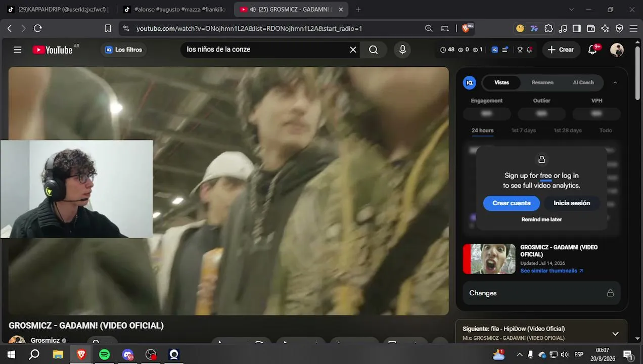Select the 1st 28 days range tab
643x364 pixels.
click(x=567, y=130)
